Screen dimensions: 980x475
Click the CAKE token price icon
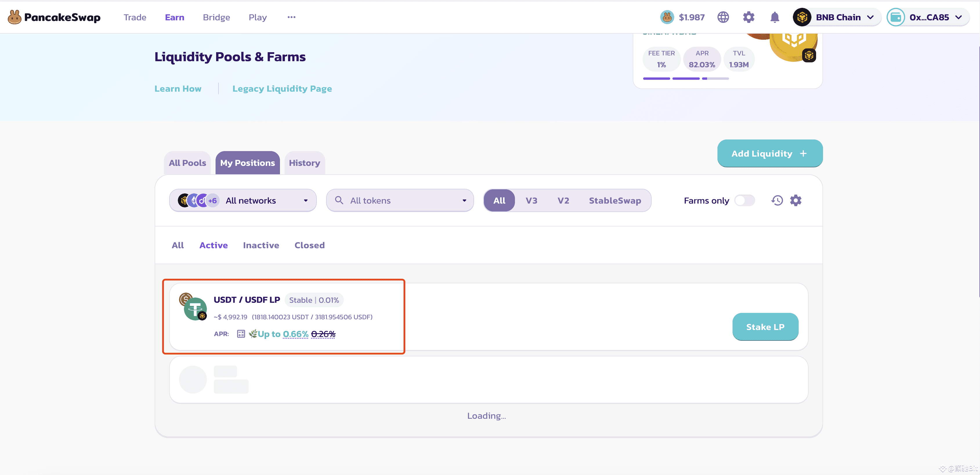(667, 17)
